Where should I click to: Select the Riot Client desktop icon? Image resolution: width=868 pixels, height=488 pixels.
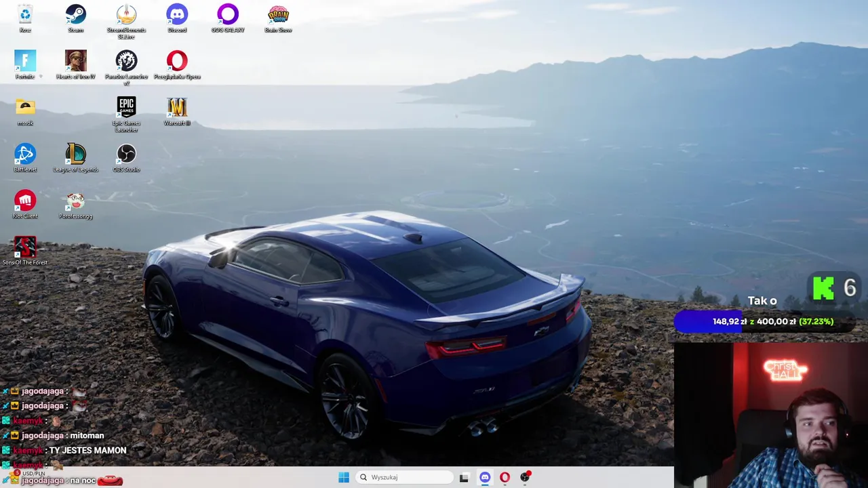click(x=25, y=205)
